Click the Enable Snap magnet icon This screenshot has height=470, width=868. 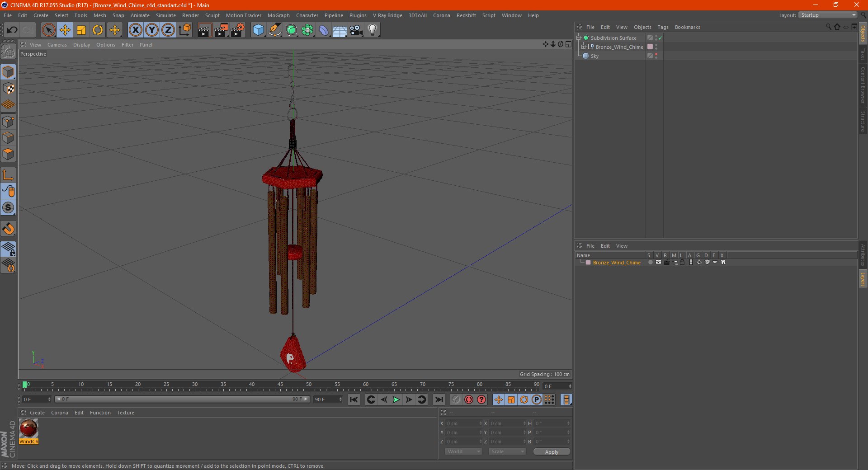tap(8, 229)
